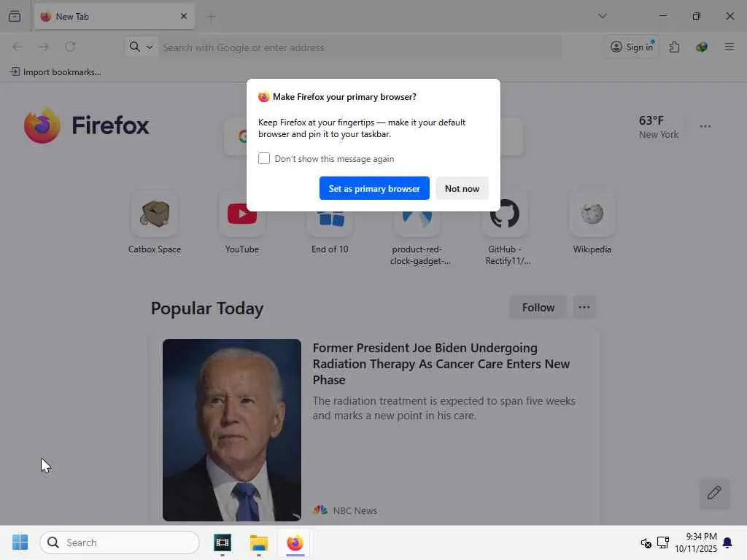Click the network tray icon
The width and height of the screenshot is (747, 560).
662,542
